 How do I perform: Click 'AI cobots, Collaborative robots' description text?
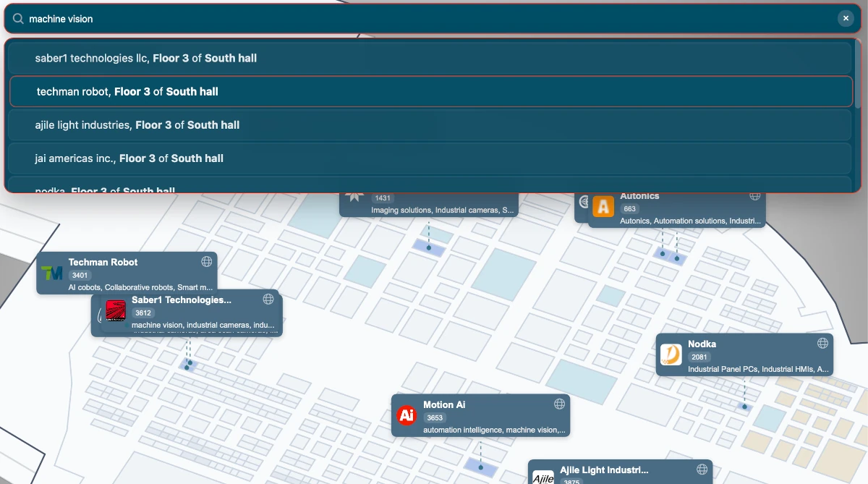click(141, 287)
